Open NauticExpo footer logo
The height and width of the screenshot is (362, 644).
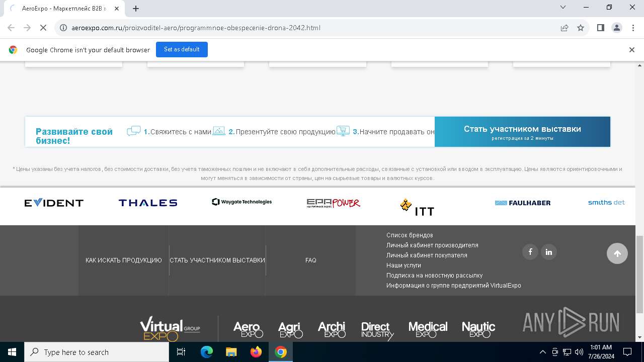coord(478,329)
